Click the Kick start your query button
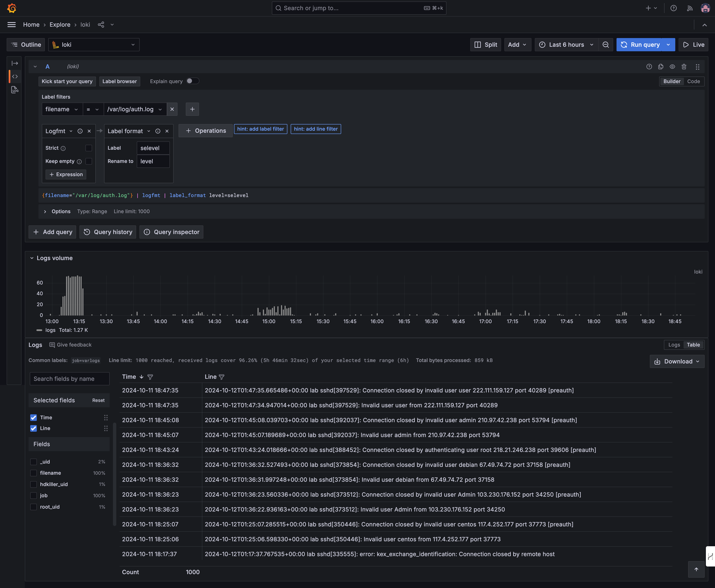The image size is (715, 588). [x=67, y=81]
